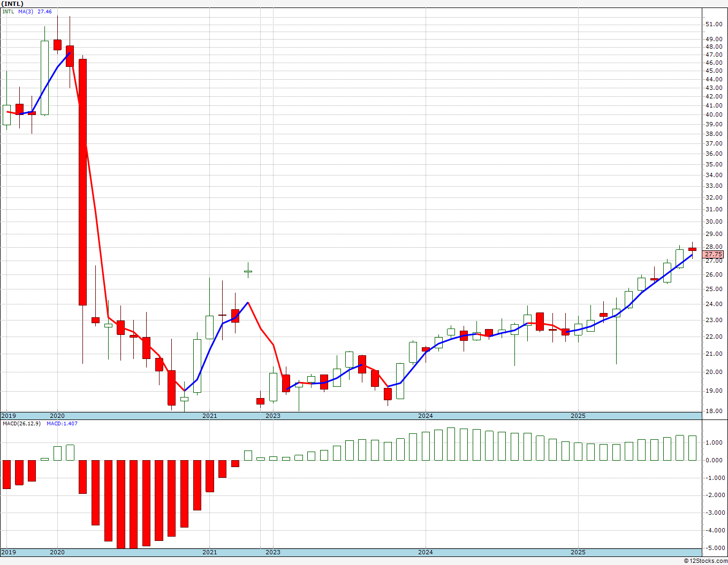Select the -2.000 MACD axis label
The width and height of the screenshot is (728, 565).
point(714,495)
